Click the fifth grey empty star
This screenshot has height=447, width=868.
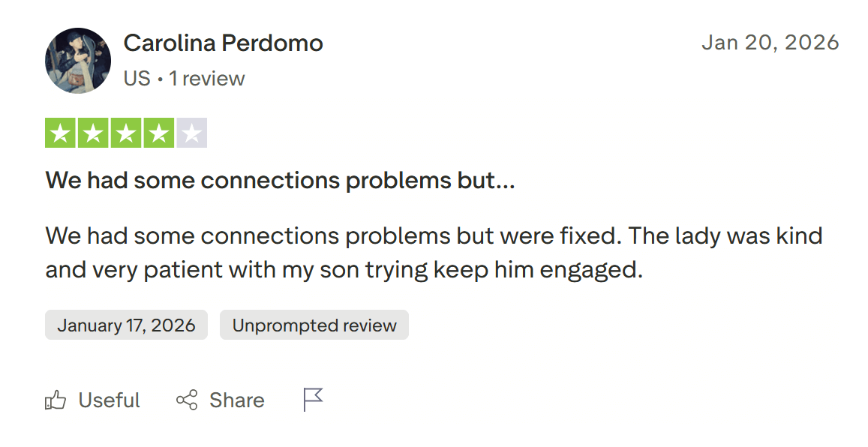192,133
